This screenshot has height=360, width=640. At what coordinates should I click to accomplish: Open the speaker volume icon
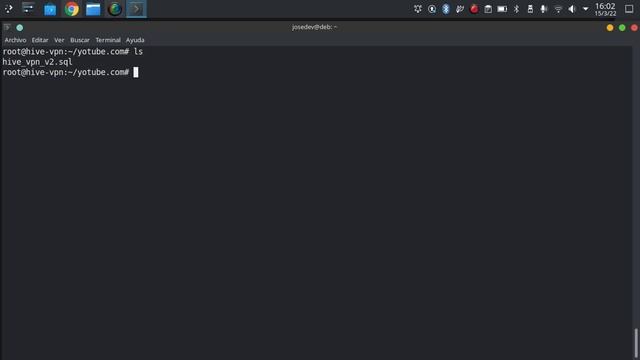(x=571, y=9)
